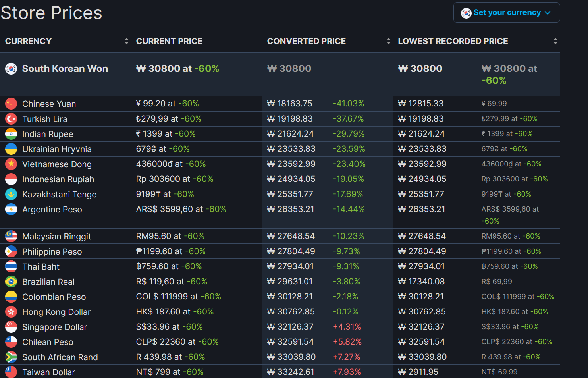Click the -23.59% Ukrainian Hryvnia difference
The height and width of the screenshot is (378, 588).
(x=349, y=149)
